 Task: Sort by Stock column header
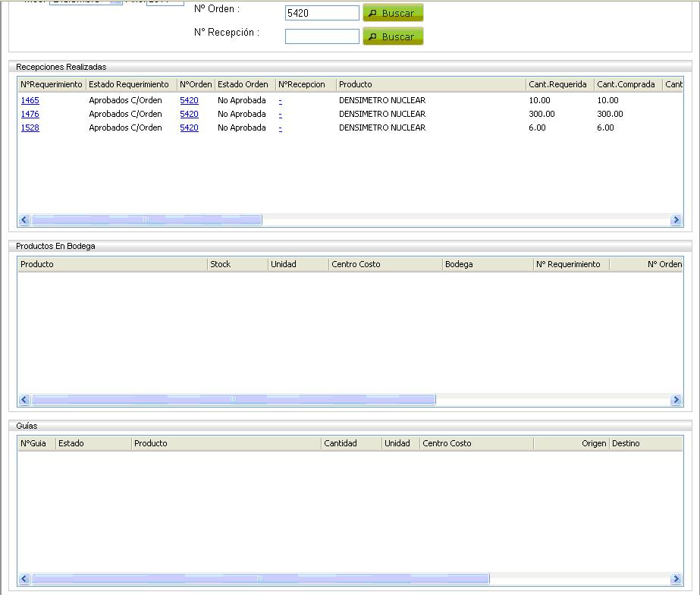[x=238, y=264]
